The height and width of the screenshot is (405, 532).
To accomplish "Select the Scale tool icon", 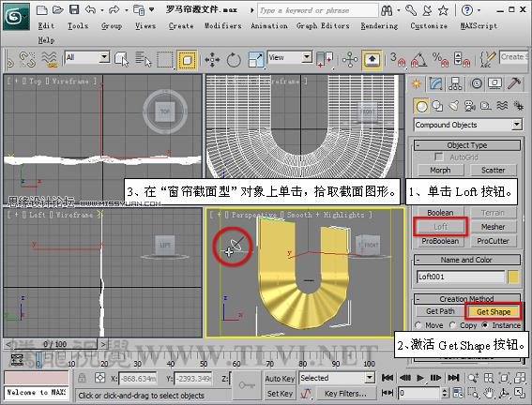I will (x=255, y=60).
